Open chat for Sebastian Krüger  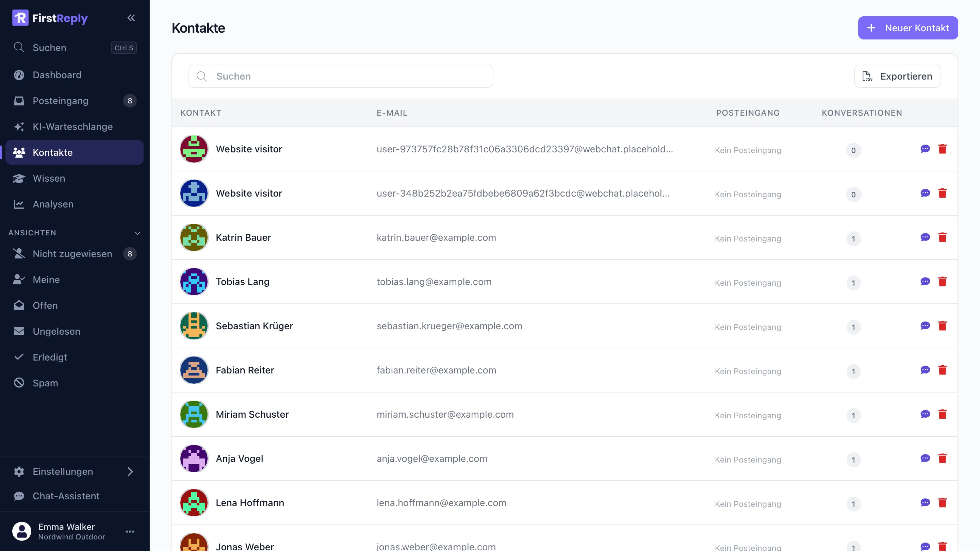tap(925, 325)
